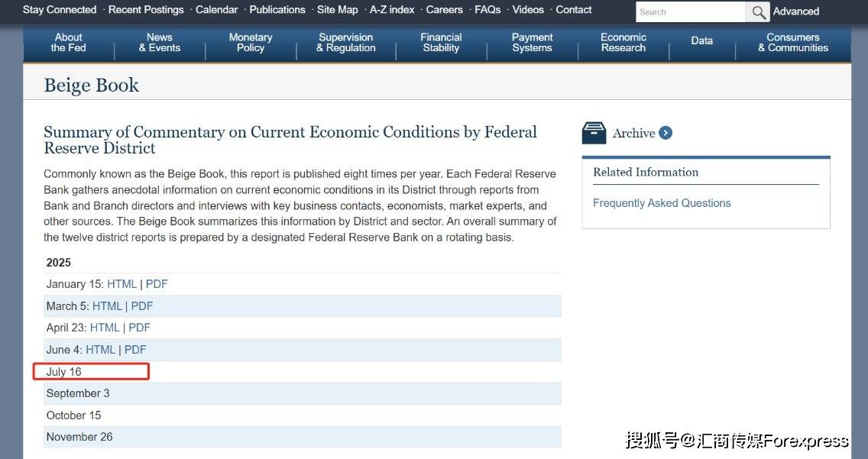
Task: Open Supervision & Regulation menu
Action: coord(346,43)
